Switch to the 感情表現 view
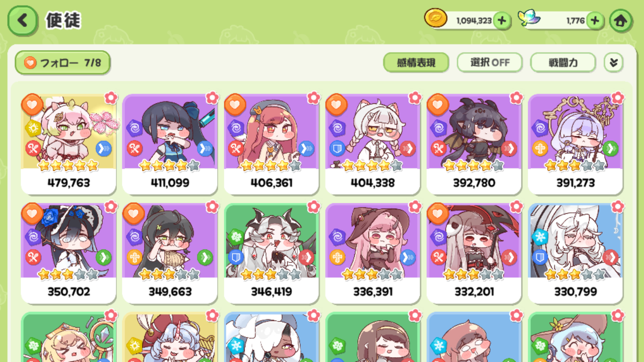Viewport: 644px width, 362px height. coord(416,63)
